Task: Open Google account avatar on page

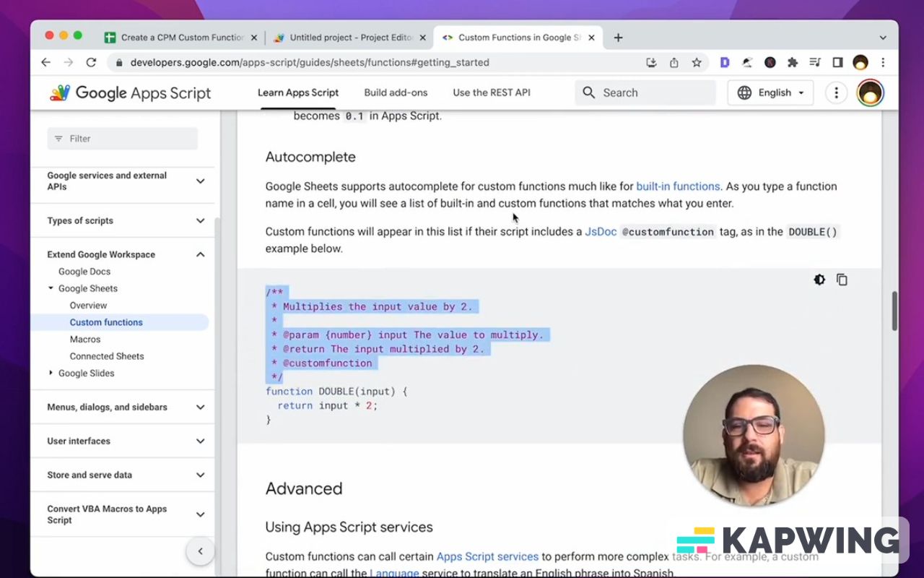Action: click(871, 92)
